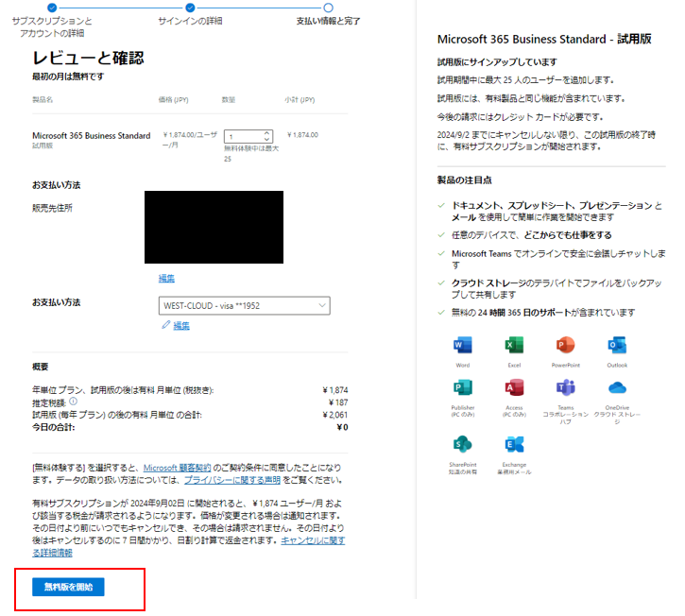Viewport: 685px width, 616px height.
Task: Click the 最初の月は無料です text
Action: tap(68, 77)
